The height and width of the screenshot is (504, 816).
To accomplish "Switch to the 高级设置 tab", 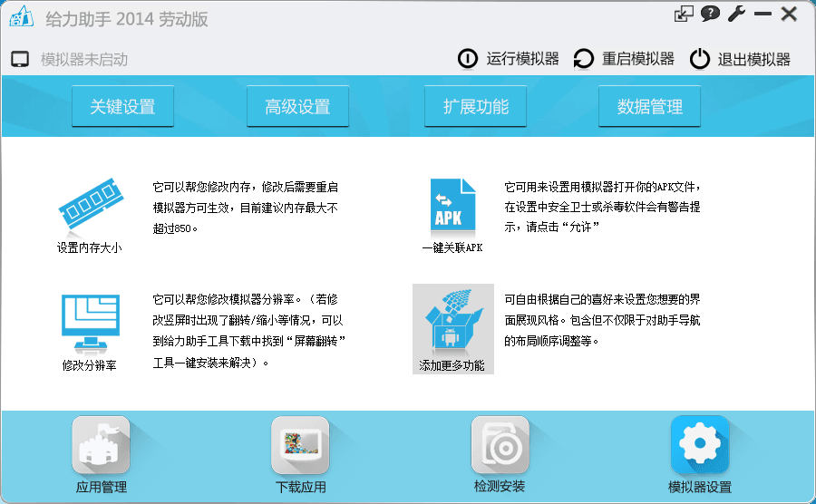I will pos(297,107).
